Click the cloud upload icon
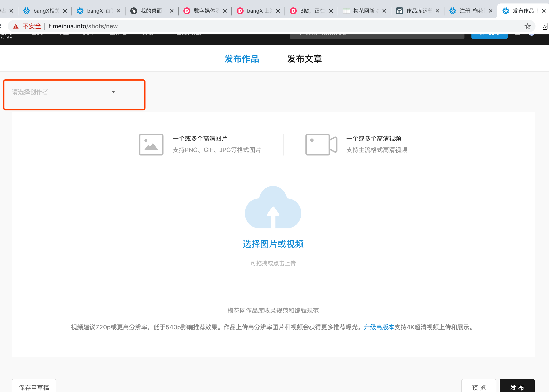549x392 pixels. (x=273, y=207)
